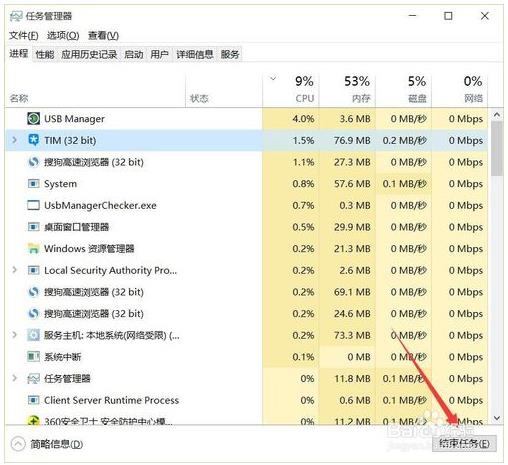Click the 4.0% CPU value for USB Manager
Viewport: 508px width, 465px height.
[x=303, y=119]
